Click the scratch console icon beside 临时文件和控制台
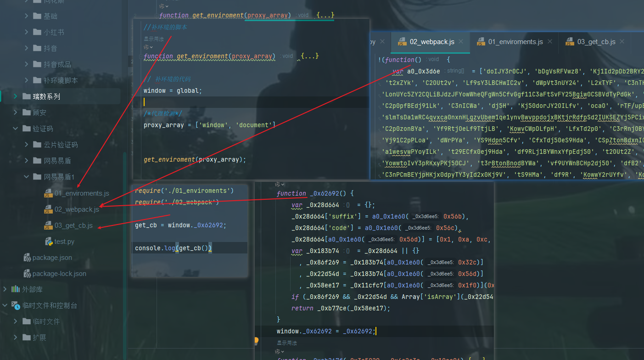This screenshot has width=644, height=360. click(x=16, y=305)
